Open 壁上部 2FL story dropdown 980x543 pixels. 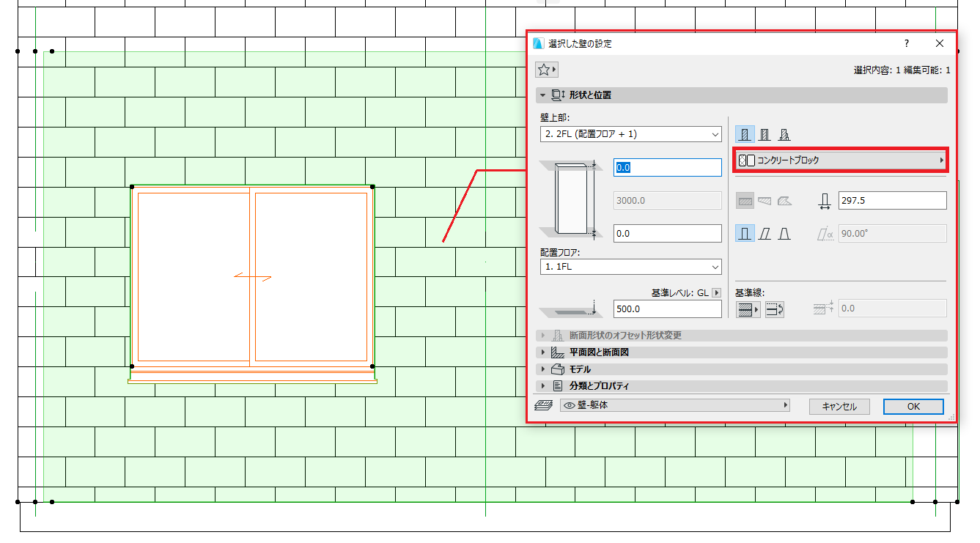click(631, 135)
